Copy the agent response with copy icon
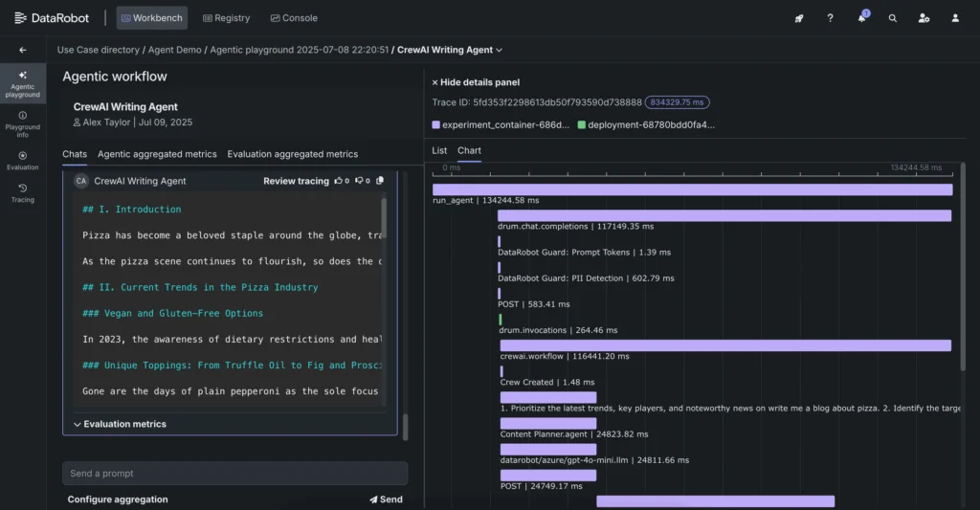This screenshot has height=510, width=980. click(380, 181)
